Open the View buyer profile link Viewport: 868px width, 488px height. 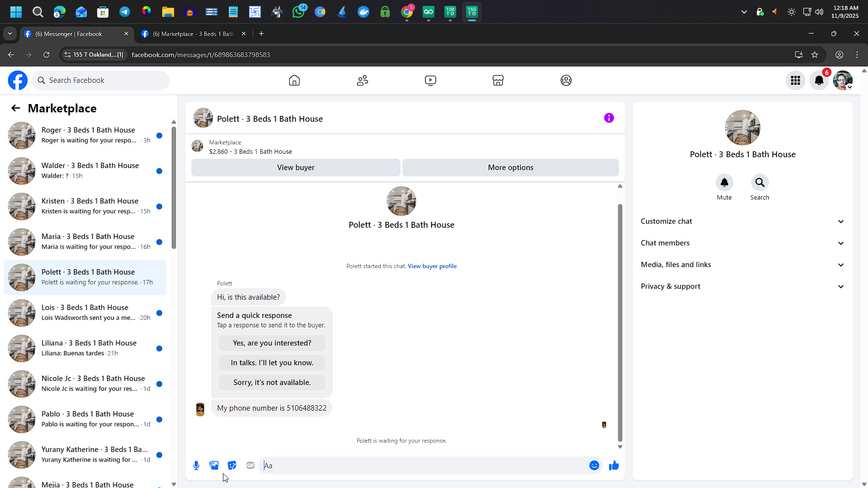(432, 266)
